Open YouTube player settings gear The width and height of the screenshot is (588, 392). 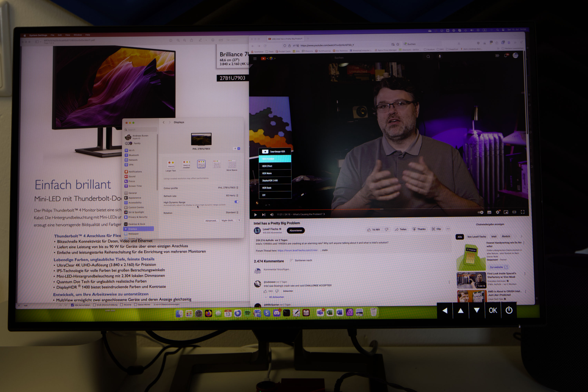pos(498,212)
